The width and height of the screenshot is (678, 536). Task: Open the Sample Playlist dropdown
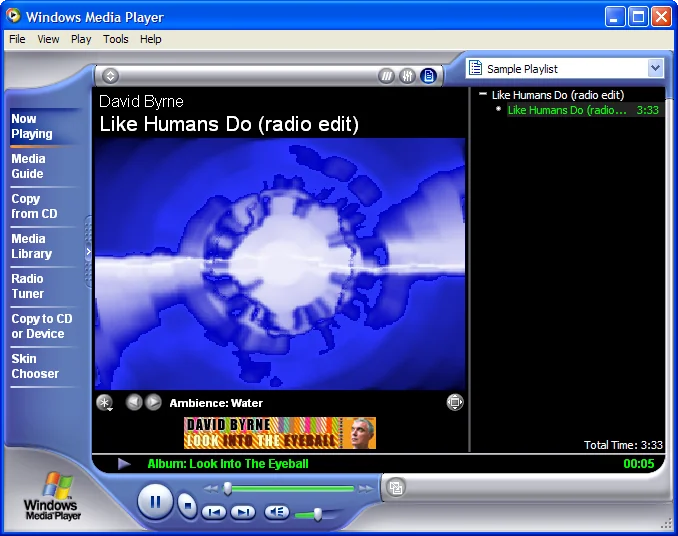point(655,68)
